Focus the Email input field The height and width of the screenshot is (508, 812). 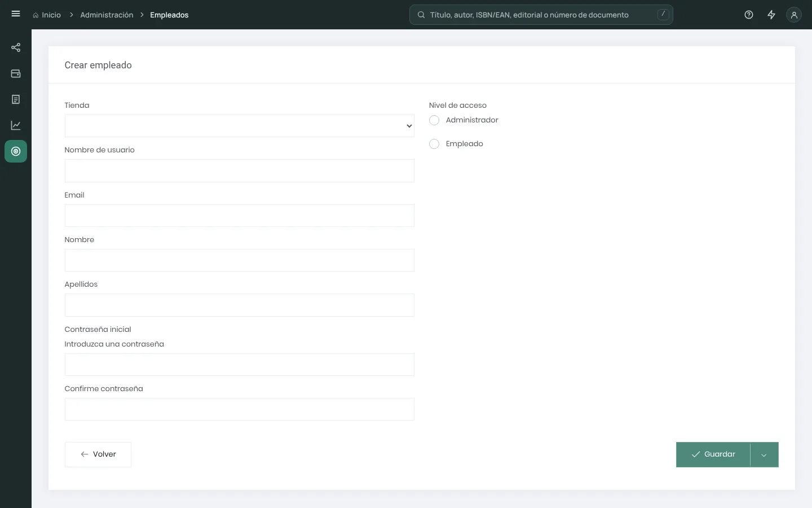point(240,216)
